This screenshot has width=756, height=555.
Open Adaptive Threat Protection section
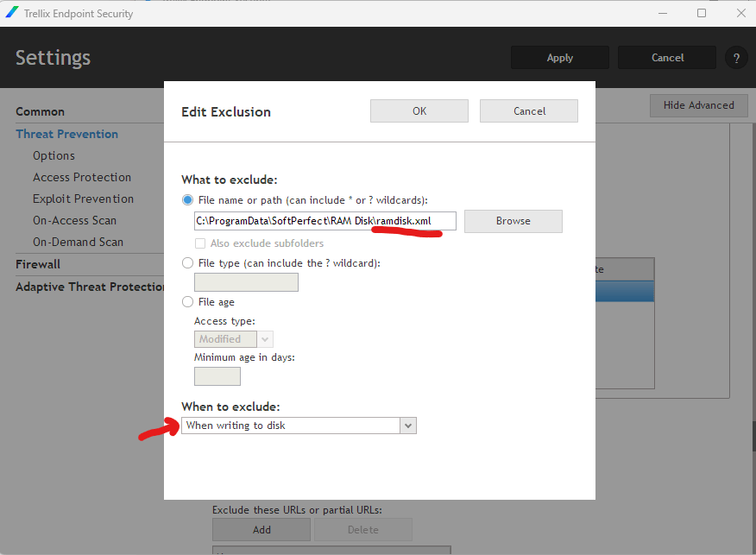(90, 287)
